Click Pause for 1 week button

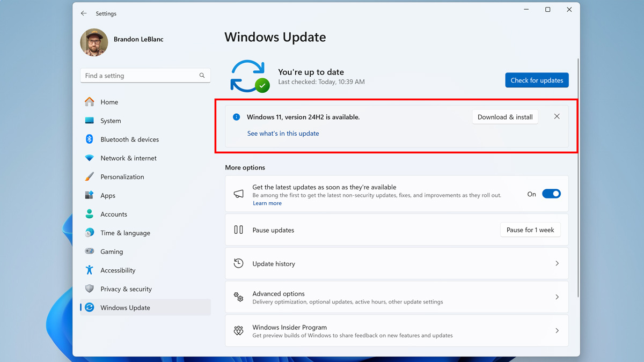click(530, 230)
